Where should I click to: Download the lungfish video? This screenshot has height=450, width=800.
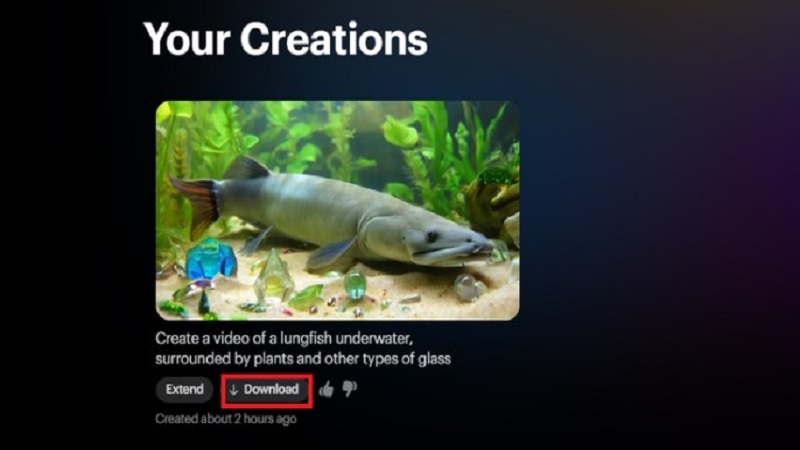click(267, 390)
